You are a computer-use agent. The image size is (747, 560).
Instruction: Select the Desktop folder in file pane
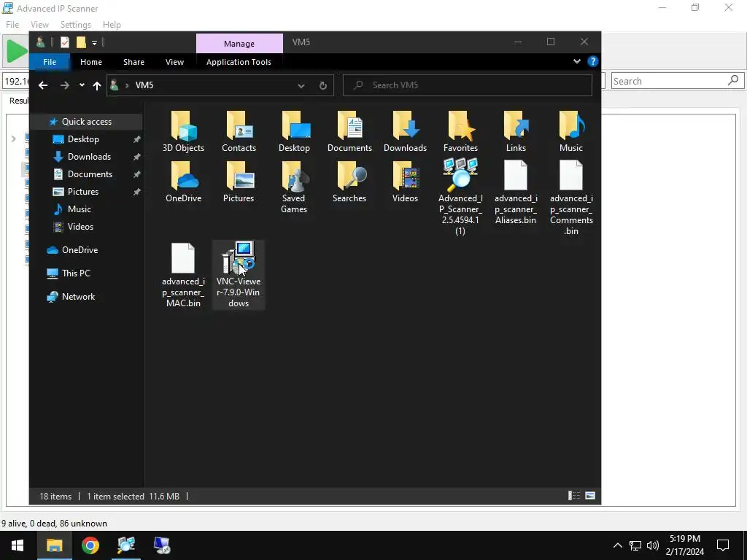(294, 131)
